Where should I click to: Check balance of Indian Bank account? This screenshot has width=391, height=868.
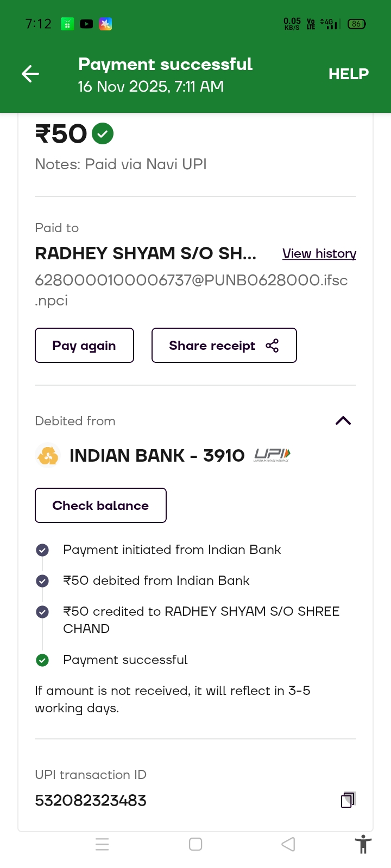point(100,506)
